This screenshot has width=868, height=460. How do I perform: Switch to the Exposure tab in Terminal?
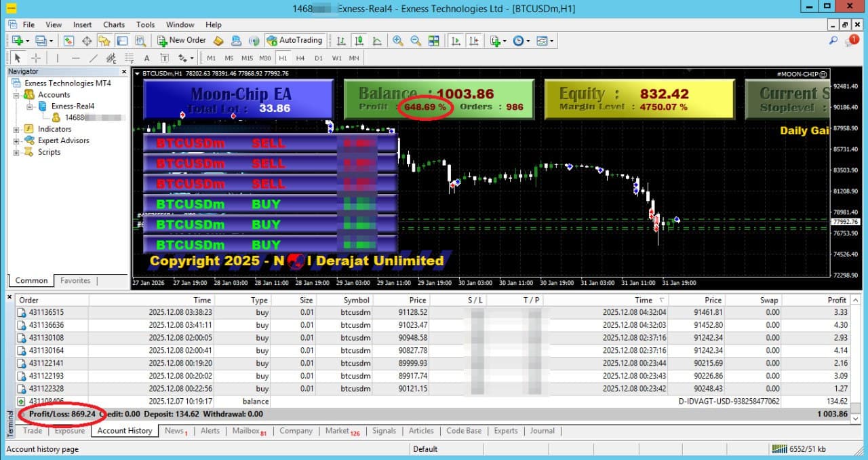[69, 430]
